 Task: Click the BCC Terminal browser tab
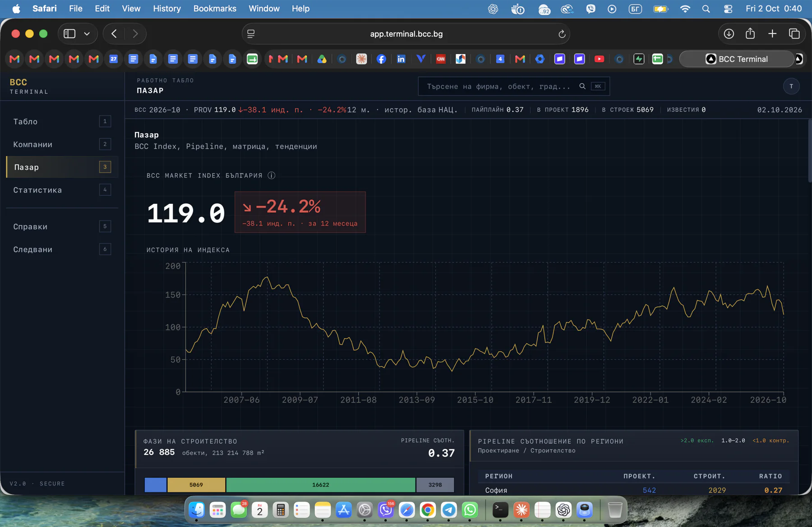coord(737,59)
